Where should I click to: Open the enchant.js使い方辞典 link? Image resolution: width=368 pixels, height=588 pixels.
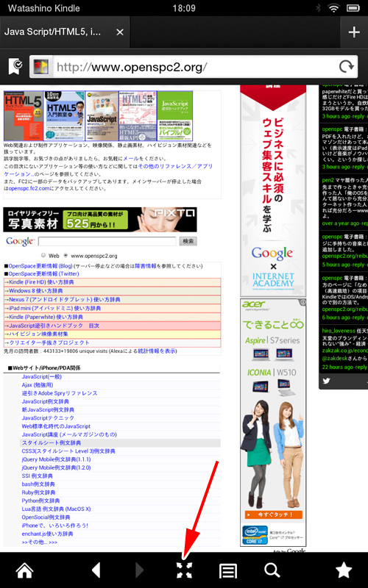[x=48, y=534]
